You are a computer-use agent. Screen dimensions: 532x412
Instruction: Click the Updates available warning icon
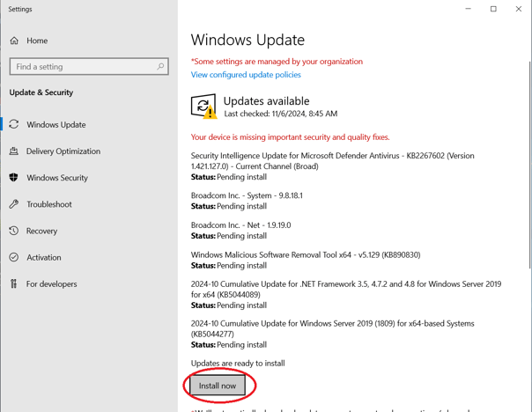click(x=203, y=107)
